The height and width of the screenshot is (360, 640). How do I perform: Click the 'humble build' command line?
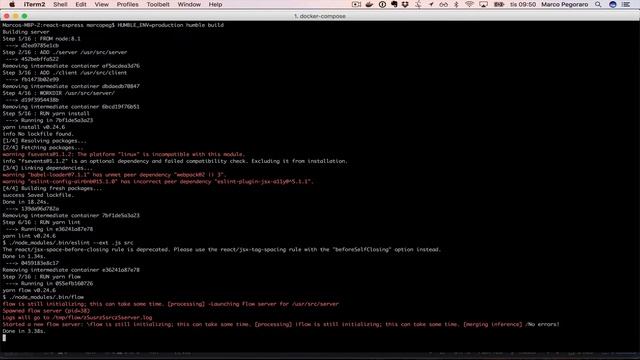point(113,25)
